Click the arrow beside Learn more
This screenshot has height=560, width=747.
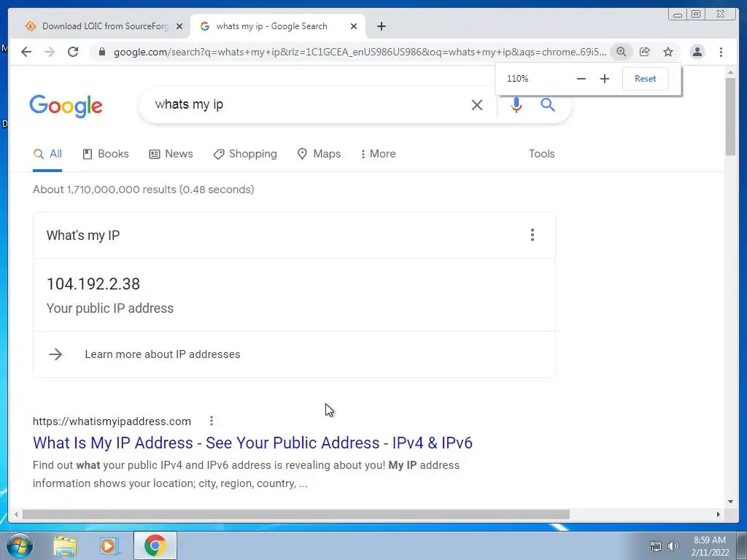(55, 354)
